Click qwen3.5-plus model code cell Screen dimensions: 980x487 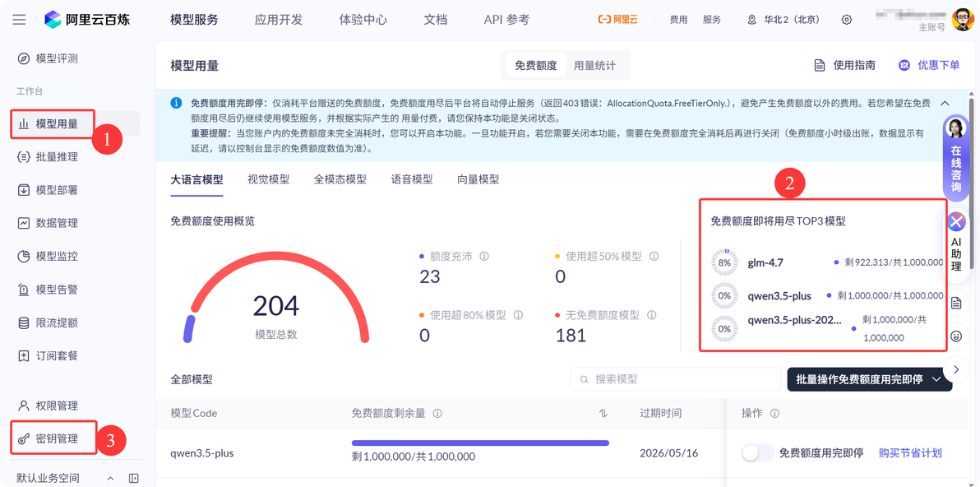[x=202, y=453]
